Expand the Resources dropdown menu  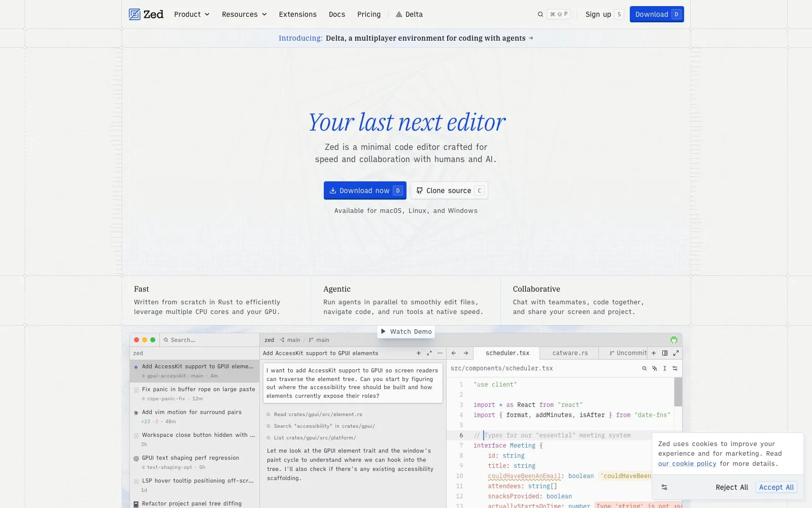click(x=244, y=14)
